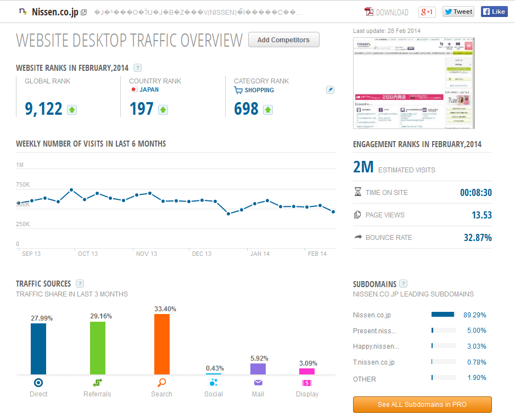The width and height of the screenshot is (515, 420).
Task: Click the purple Mail 5.92% bar
Action: click(258, 369)
